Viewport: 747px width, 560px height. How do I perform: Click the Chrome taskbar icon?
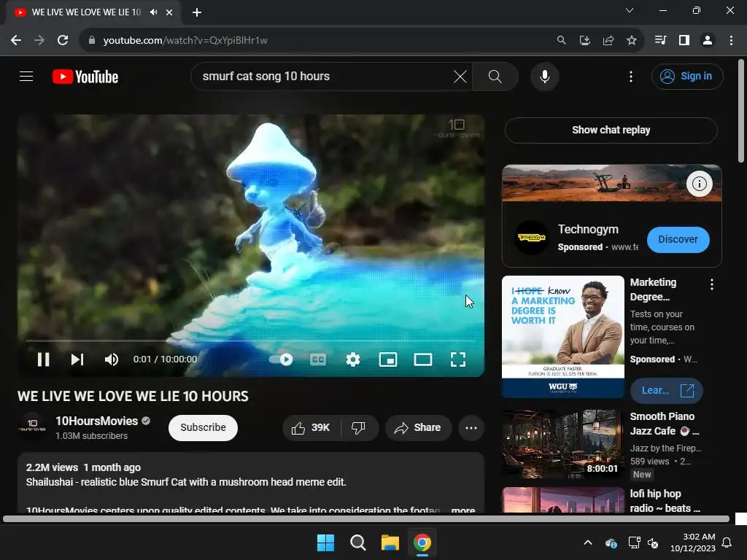[x=422, y=542]
